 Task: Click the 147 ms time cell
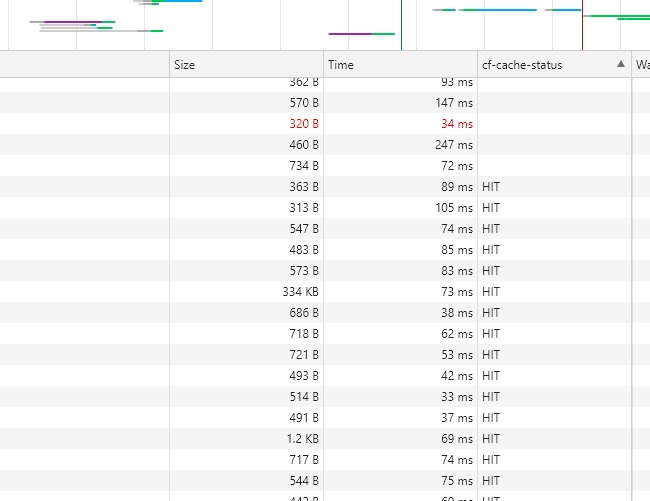453,103
